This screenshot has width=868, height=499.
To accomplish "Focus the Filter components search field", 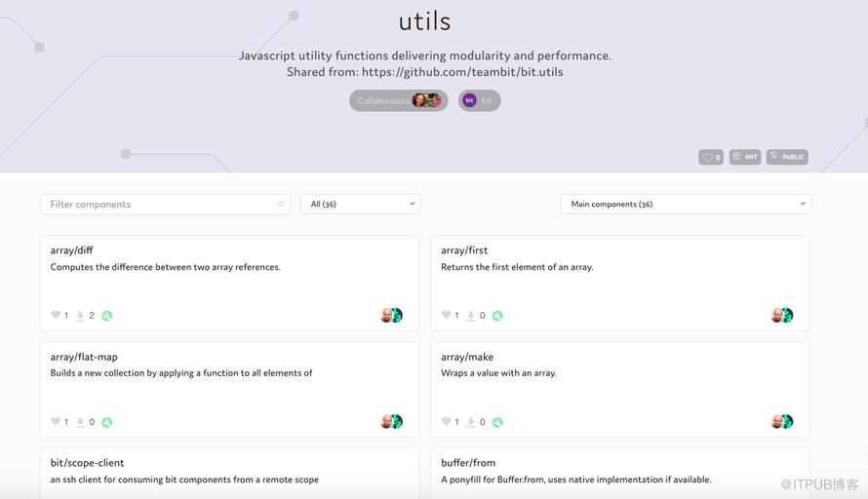I will point(166,204).
